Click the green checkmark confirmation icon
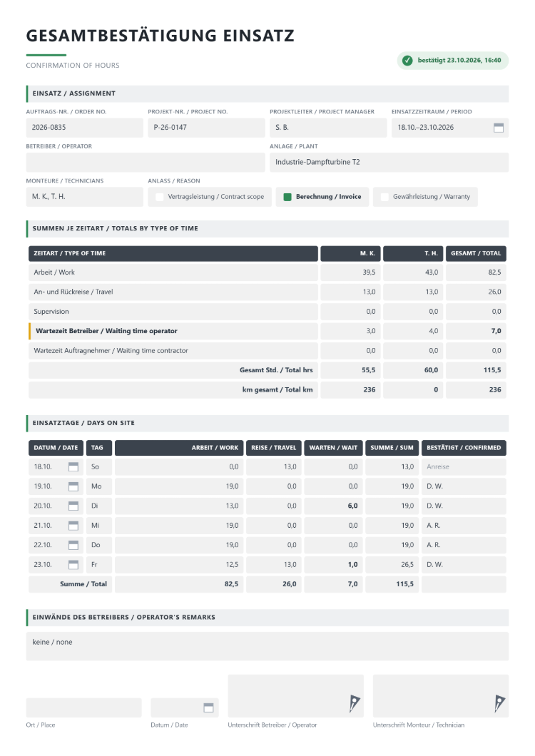 coord(407,61)
